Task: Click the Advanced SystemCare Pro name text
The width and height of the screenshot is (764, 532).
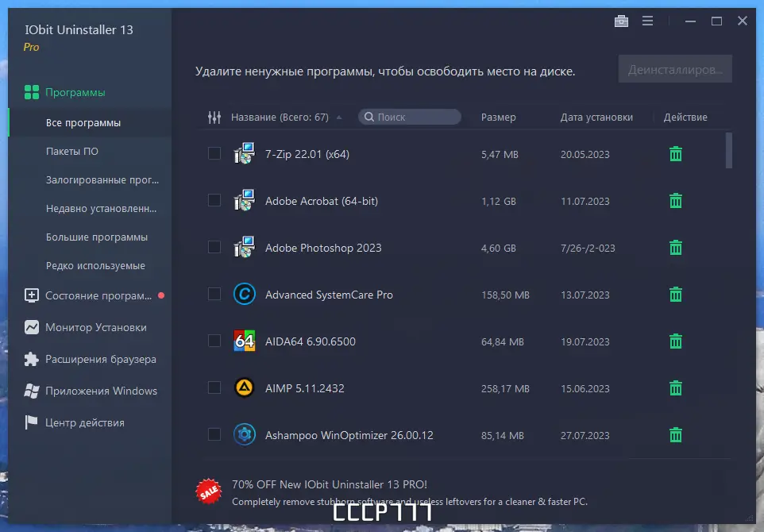Action: click(329, 295)
